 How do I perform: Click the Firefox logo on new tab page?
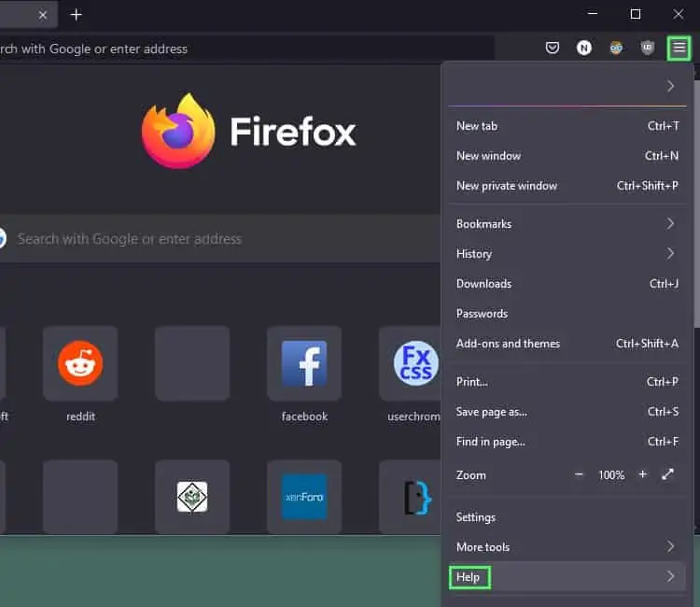point(178,131)
